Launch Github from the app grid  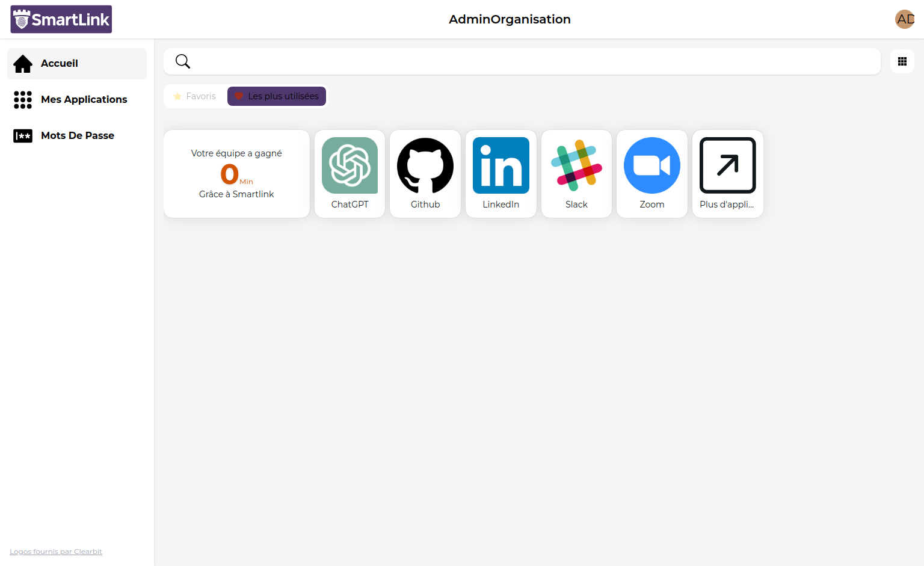(x=425, y=174)
